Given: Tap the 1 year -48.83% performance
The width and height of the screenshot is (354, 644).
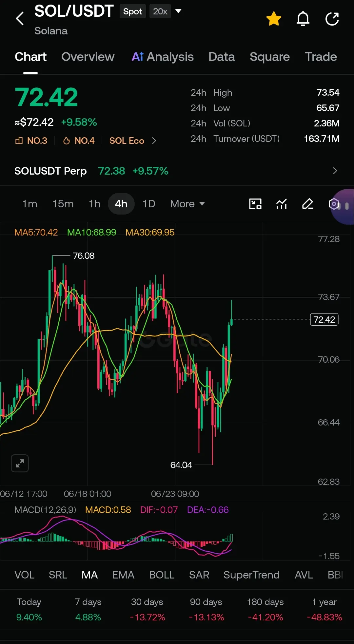Looking at the screenshot, I should tap(324, 610).
